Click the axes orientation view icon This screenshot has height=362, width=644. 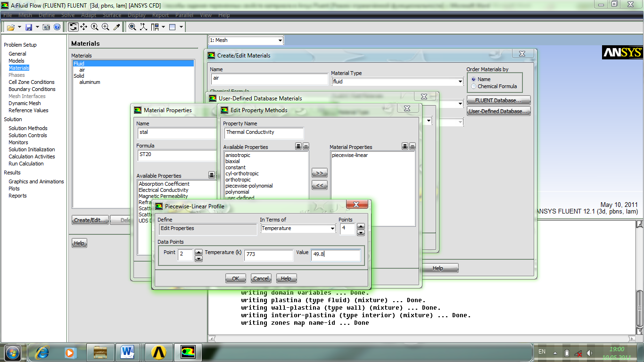[x=143, y=27]
